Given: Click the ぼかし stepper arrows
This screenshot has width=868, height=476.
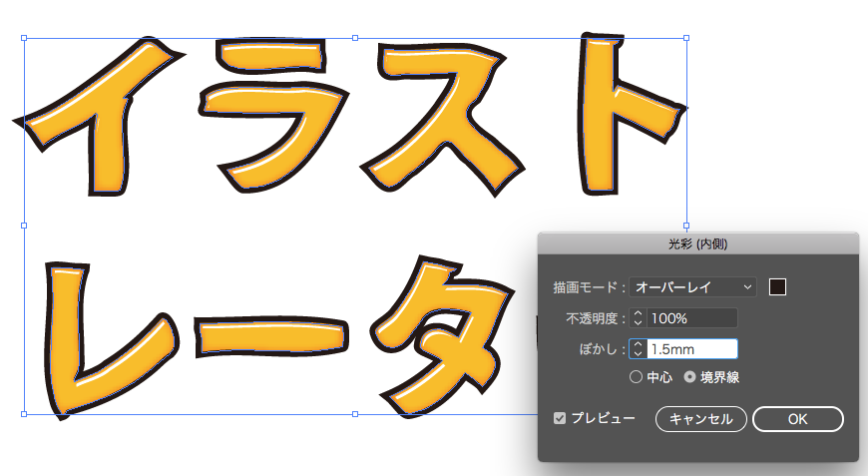Looking at the screenshot, I should 638,349.
